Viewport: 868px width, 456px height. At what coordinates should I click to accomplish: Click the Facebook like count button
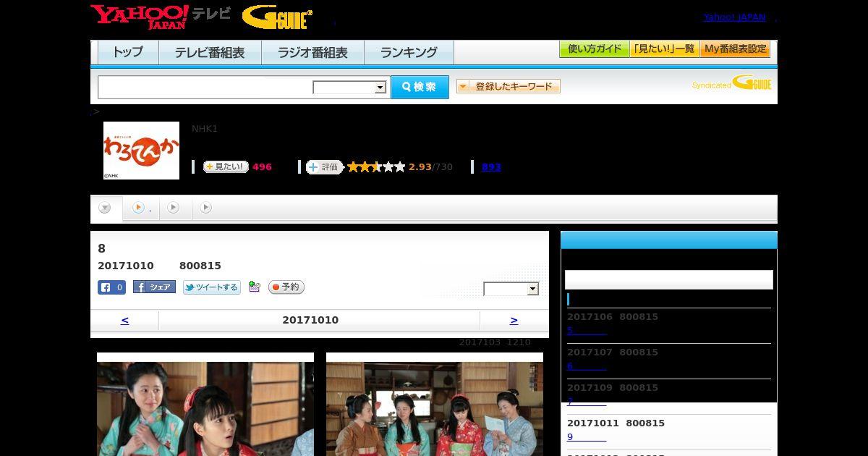pyautogui.click(x=111, y=287)
